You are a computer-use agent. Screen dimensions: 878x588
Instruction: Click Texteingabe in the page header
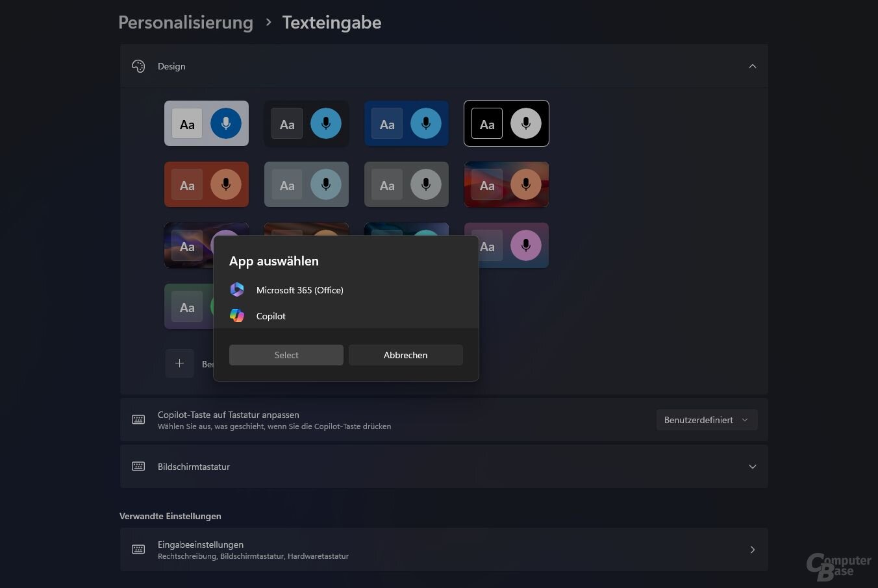[331, 22]
